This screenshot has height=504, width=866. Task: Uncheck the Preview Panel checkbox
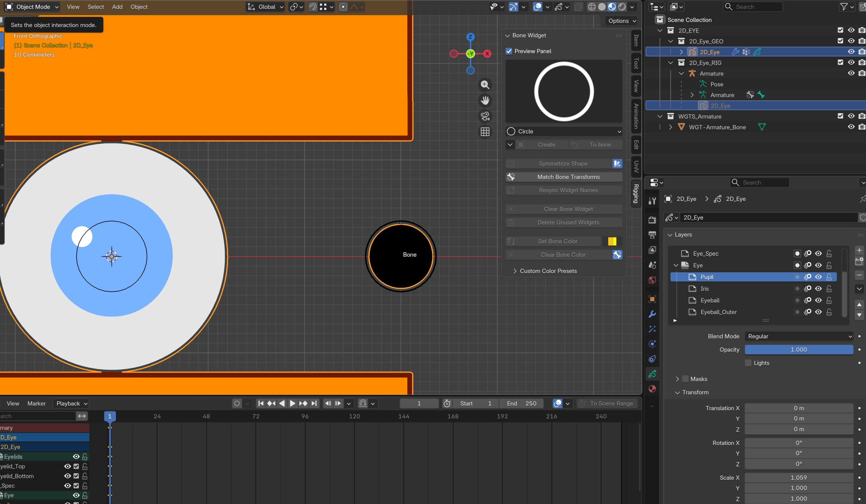click(509, 51)
